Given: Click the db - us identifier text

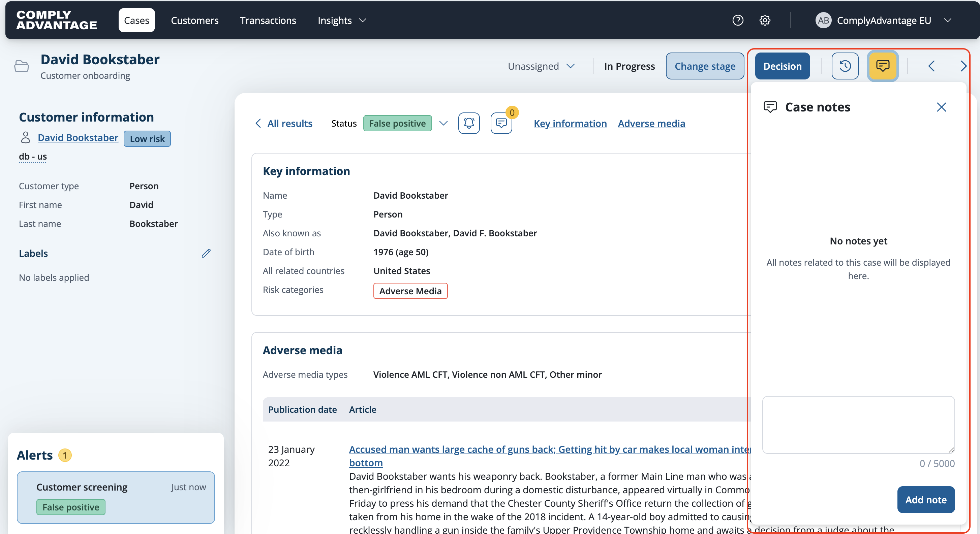Looking at the screenshot, I should [33, 156].
